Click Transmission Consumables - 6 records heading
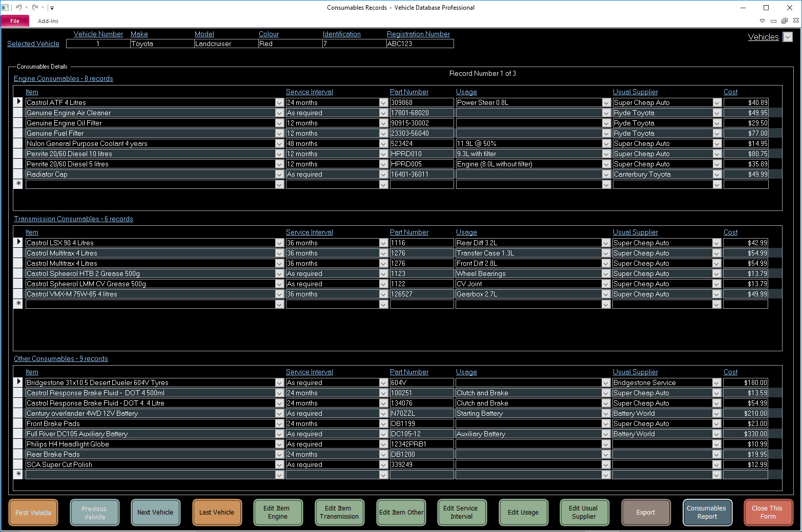The height and width of the screenshot is (532, 802). (73, 219)
